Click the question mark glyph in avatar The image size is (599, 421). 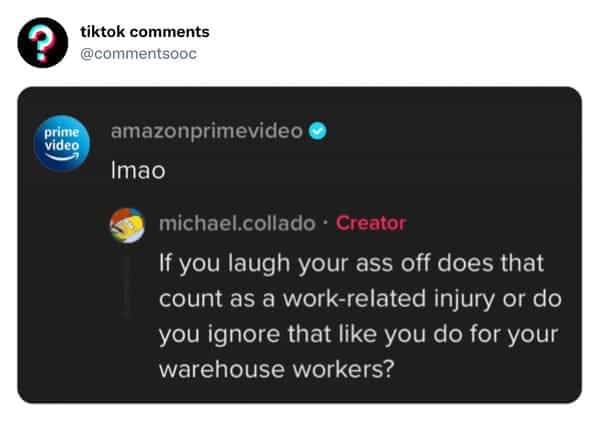tap(41, 44)
